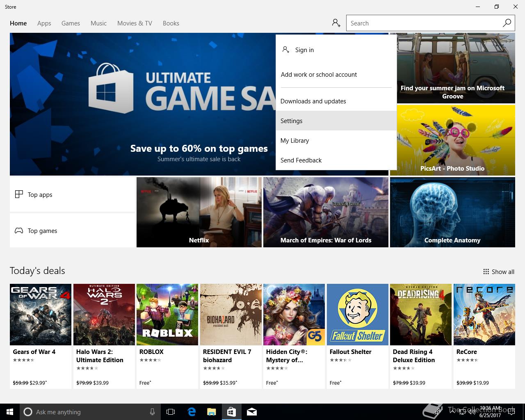Switch to the Games tab
This screenshot has width=525, height=420.
click(71, 23)
